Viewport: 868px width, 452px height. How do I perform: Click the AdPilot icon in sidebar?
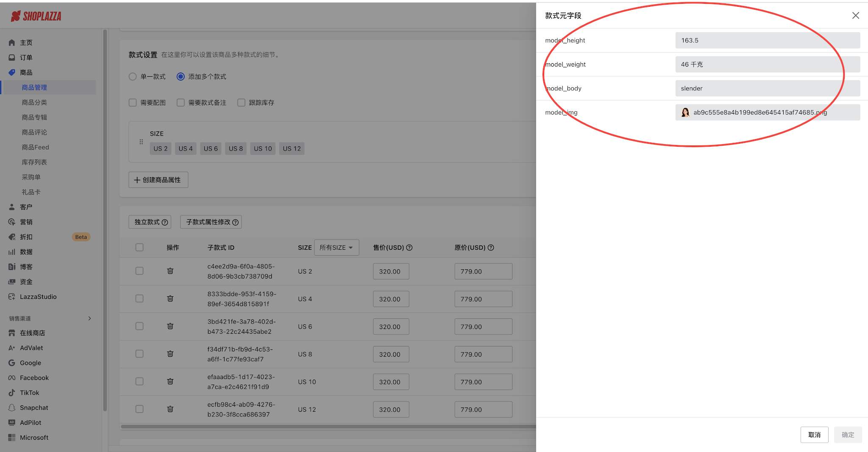click(12, 422)
